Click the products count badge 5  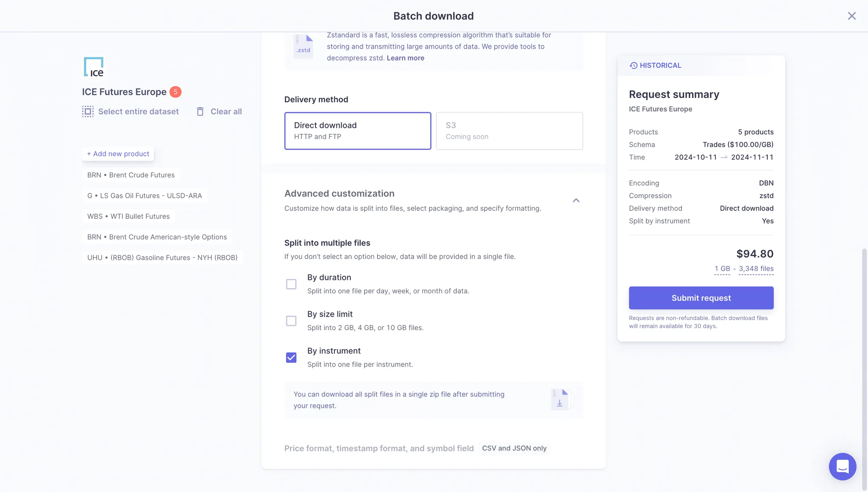tap(175, 92)
